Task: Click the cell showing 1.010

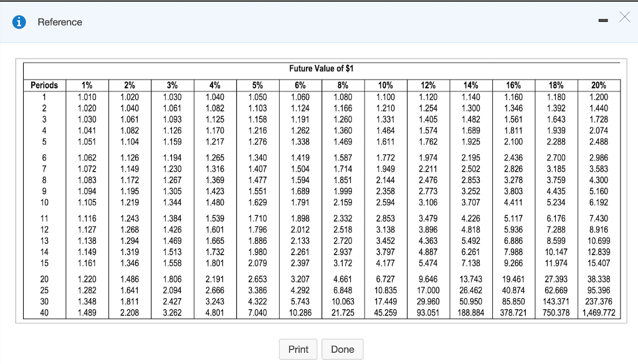Action: pos(87,96)
